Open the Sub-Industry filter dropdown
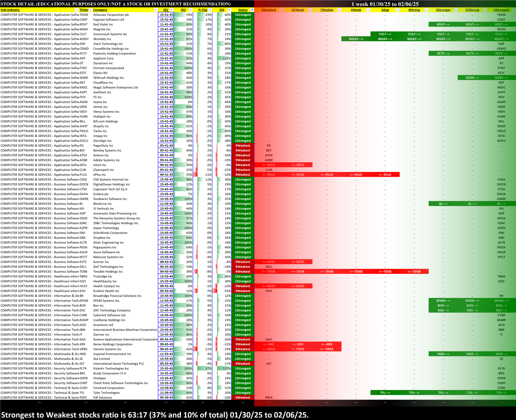The height and width of the screenshot is (420, 516). tap(77, 10)
